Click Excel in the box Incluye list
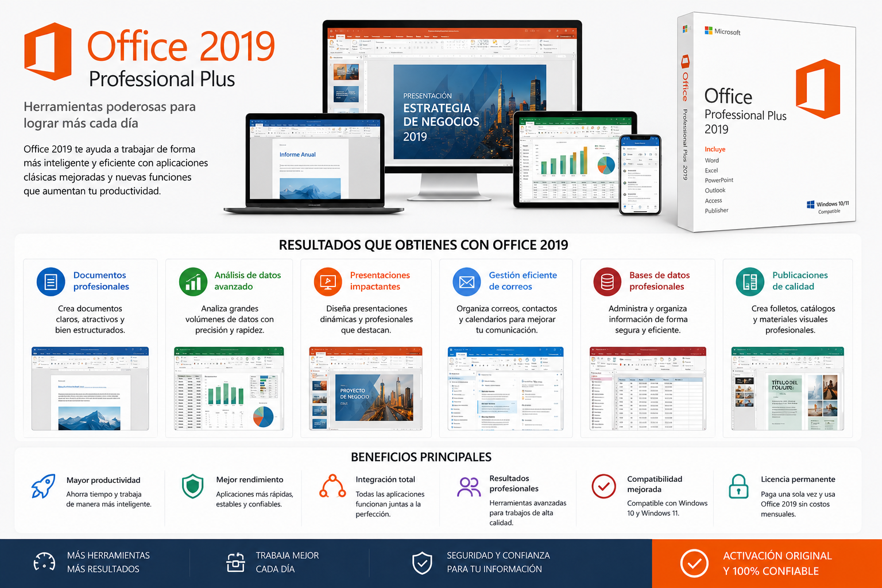Viewport: 882px width, 588px height. (x=711, y=171)
